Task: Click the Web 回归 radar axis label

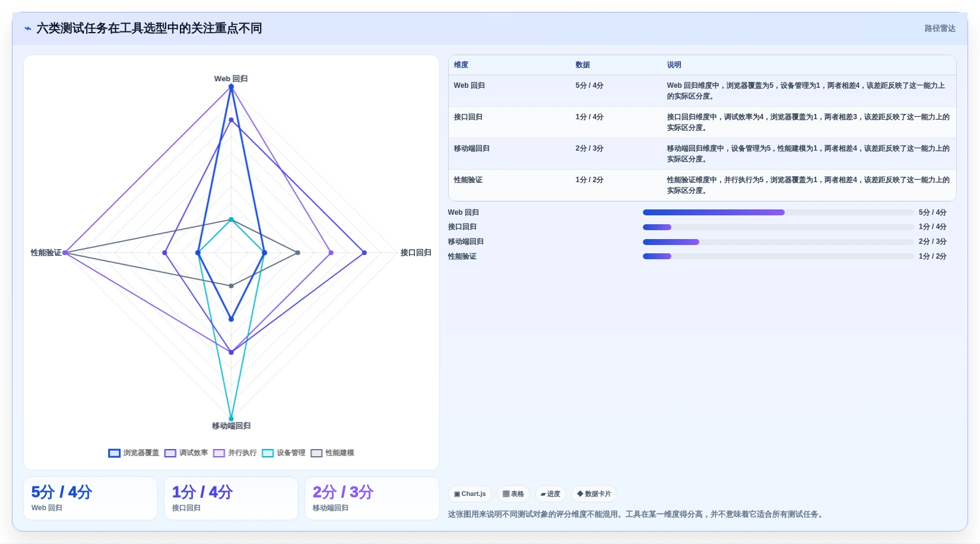Action: pos(231,78)
